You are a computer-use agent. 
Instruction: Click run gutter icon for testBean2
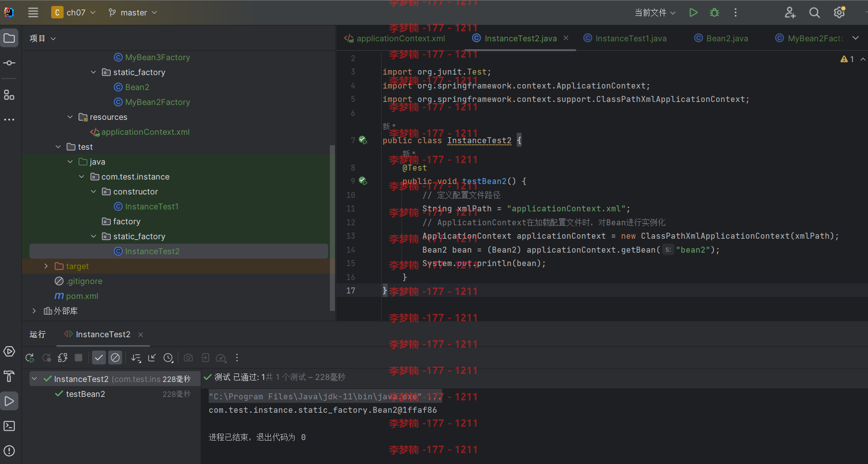(x=363, y=181)
